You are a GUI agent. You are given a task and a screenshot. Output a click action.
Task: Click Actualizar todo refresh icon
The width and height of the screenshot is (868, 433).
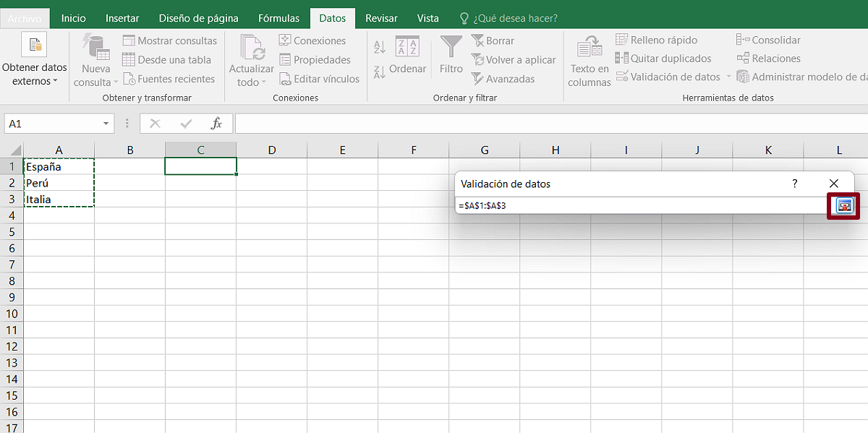click(252, 48)
